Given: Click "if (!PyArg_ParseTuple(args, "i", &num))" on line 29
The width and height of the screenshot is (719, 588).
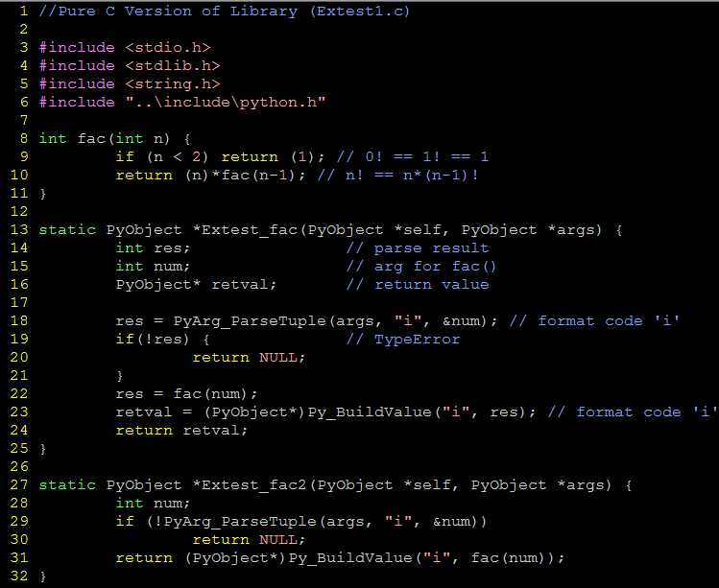Looking at the screenshot, I should pyautogui.click(x=301, y=522).
